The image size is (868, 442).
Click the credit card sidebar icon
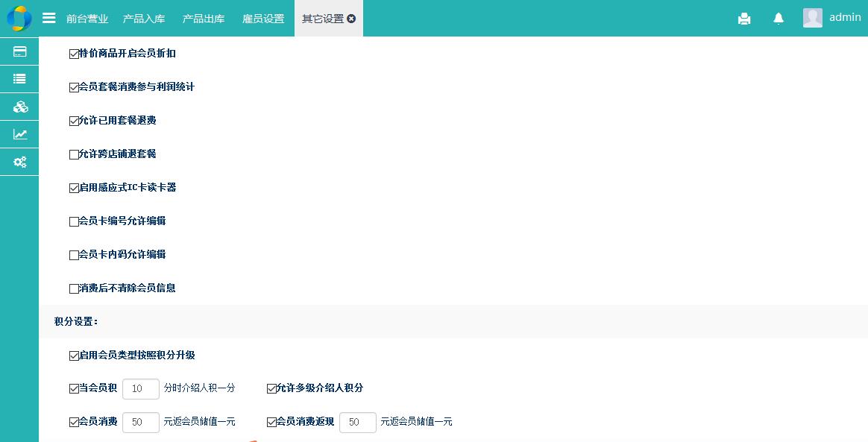point(20,51)
